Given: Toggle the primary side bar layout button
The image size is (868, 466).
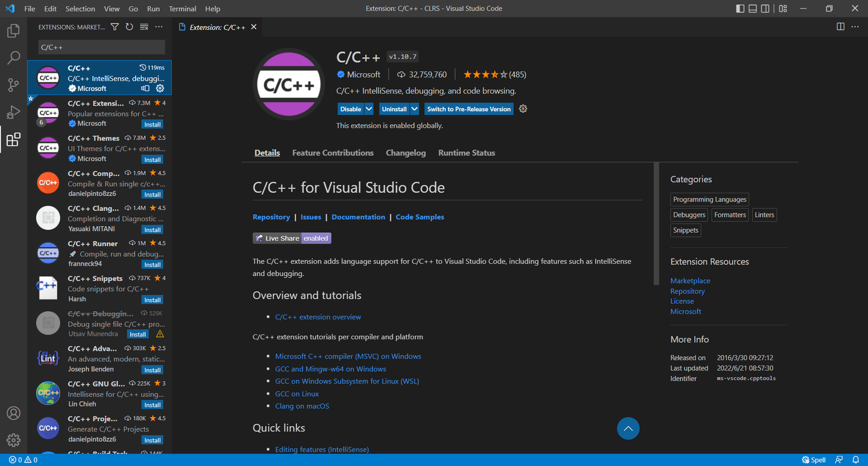Looking at the screenshot, I should 740,8.
